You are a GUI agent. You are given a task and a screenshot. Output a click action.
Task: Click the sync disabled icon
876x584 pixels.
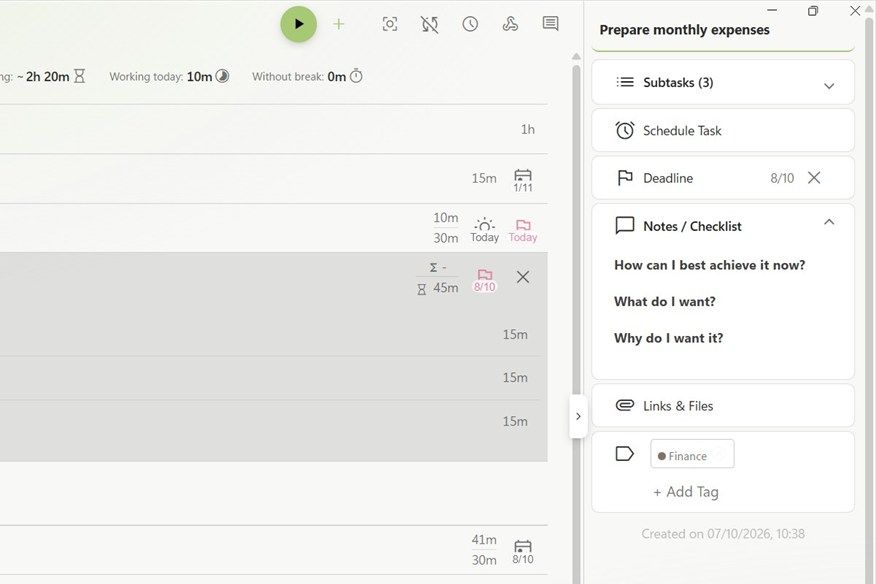(x=430, y=24)
